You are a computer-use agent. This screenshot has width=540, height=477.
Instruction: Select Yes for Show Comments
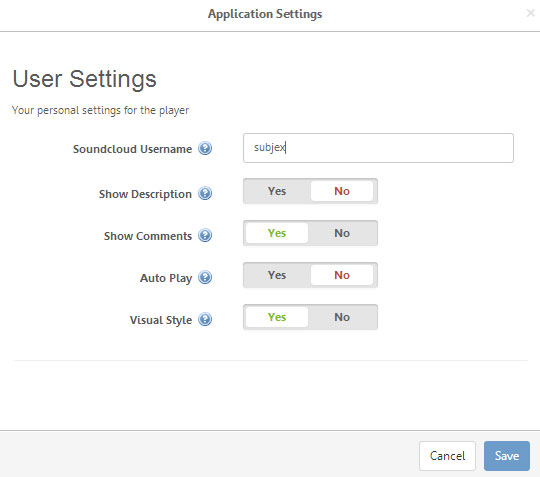(x=277, y=233)
